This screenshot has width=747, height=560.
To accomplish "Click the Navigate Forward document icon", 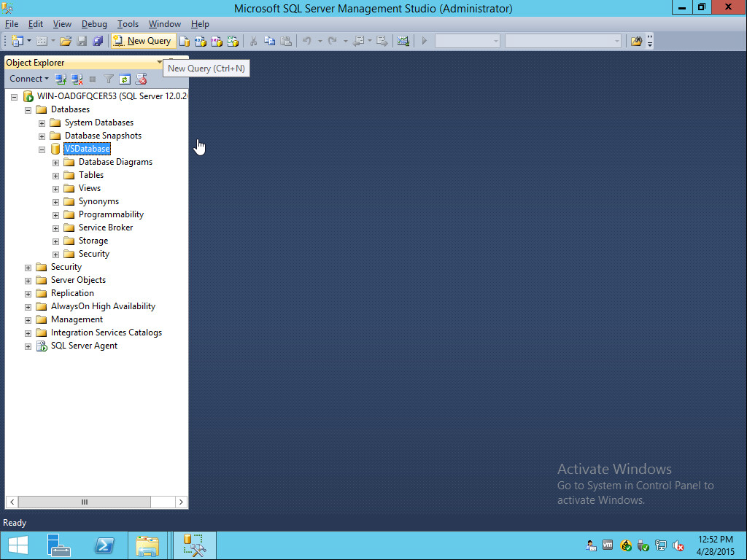I will [382, 41].
